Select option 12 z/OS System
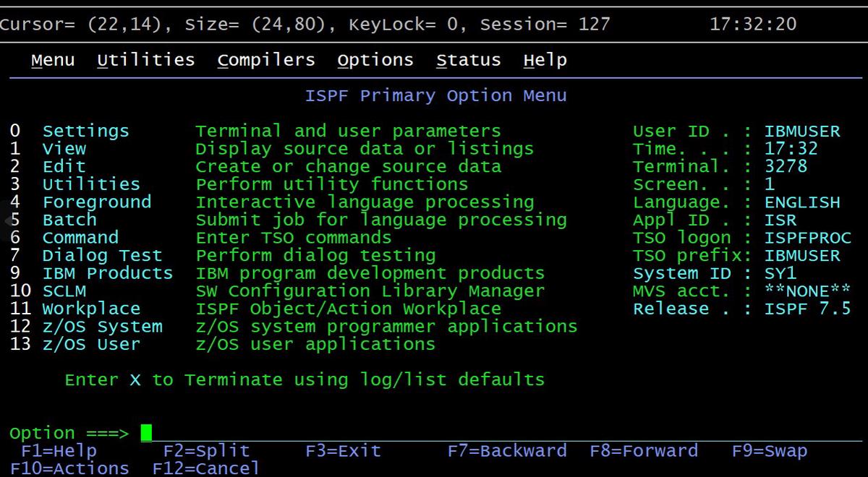Screen dimensions: 868x477 tap(101, 327)
